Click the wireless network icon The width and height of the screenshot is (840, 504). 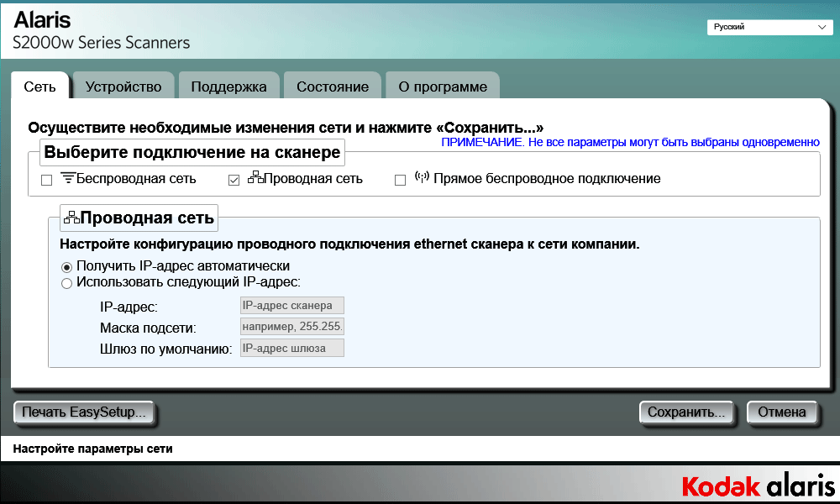click(68, 177)
